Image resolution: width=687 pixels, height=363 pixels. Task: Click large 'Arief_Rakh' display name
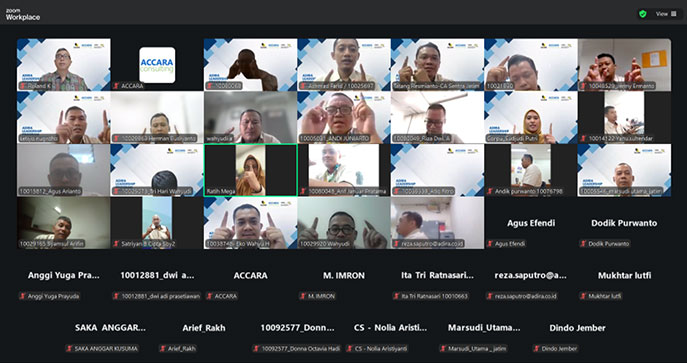pyautogui.click(x=204, y=328)
